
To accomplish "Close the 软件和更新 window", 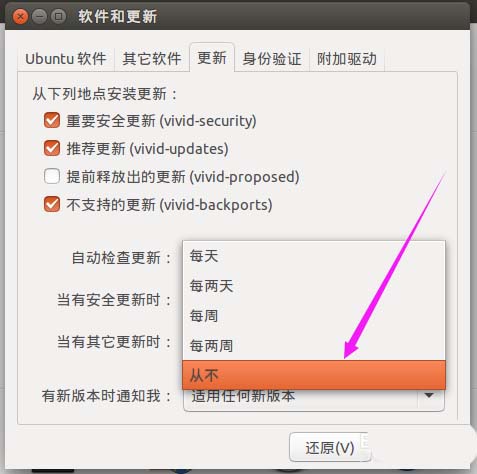I will 20,16.
